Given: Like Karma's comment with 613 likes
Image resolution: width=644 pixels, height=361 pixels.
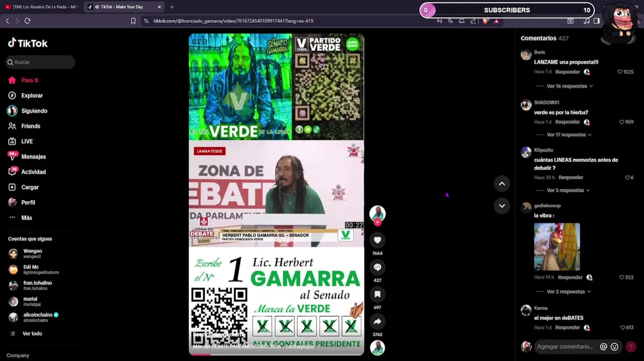Looking at the screenshot, I should pyautogui.click(x=623, y=328).
